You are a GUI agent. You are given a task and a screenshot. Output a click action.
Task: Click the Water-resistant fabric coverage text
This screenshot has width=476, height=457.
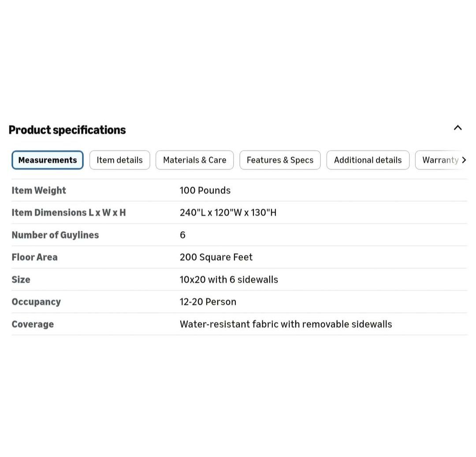[286, 324]
